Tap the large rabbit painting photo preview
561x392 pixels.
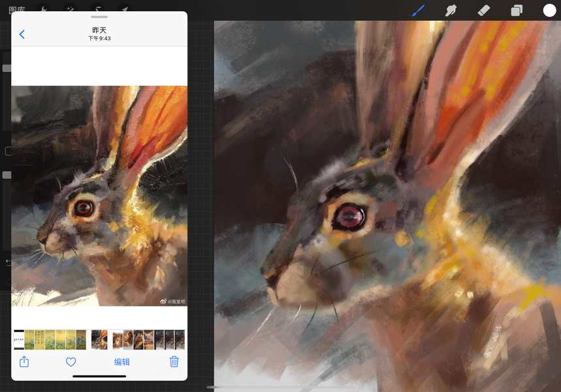[99, 196]
